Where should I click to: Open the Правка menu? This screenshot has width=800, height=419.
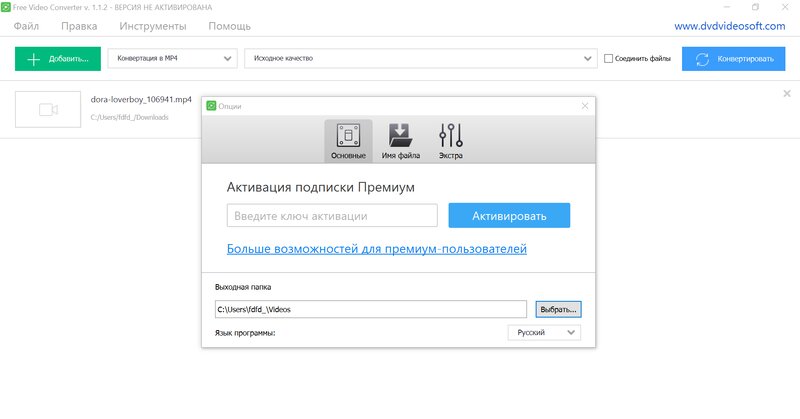point(79,26)
